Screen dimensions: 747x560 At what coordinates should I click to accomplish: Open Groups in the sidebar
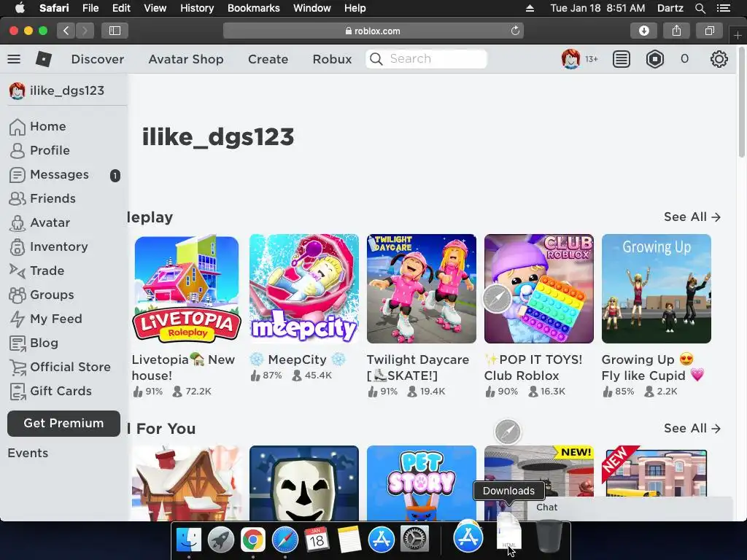tap(42, 295)
